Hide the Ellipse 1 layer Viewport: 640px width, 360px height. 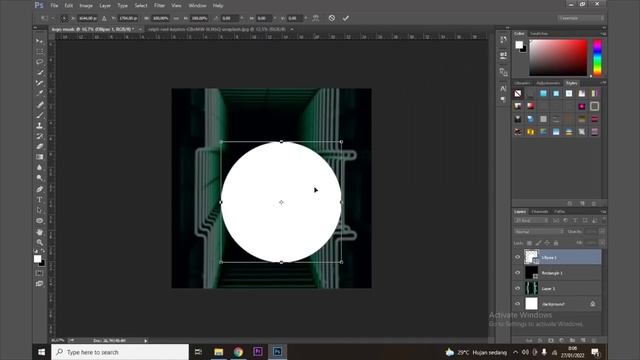[518, 257]
